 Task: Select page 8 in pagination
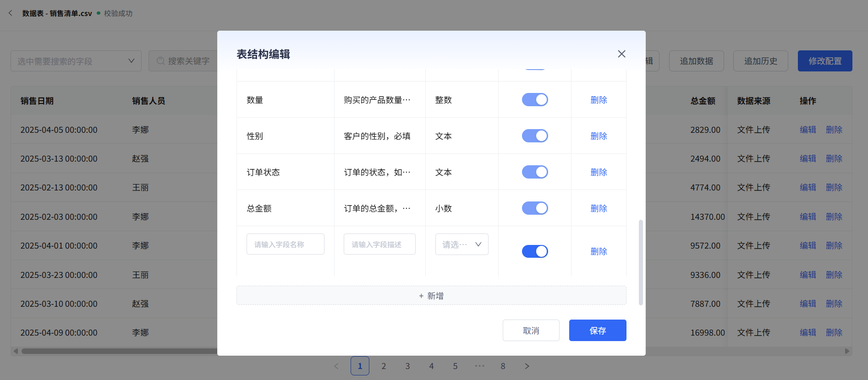pos(503,366)
